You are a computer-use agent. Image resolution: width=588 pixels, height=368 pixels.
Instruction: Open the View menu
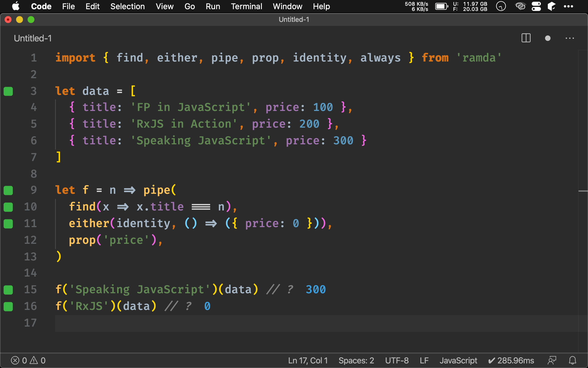165,6
